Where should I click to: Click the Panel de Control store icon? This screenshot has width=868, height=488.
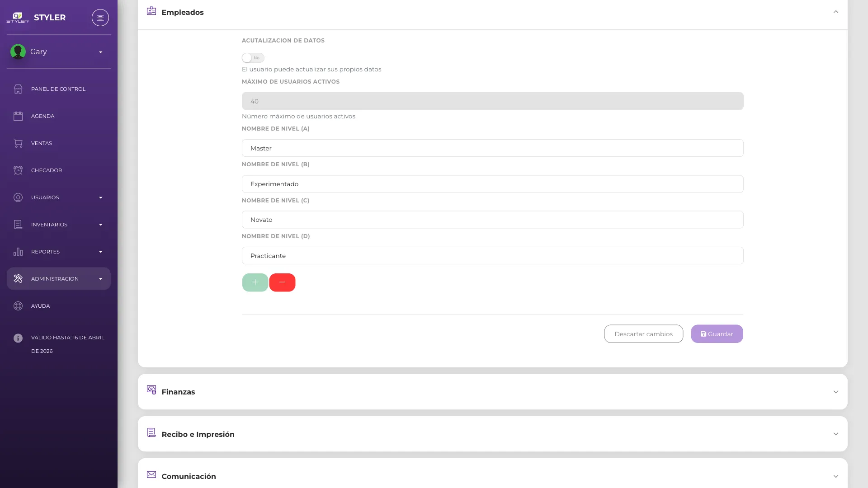18,89
